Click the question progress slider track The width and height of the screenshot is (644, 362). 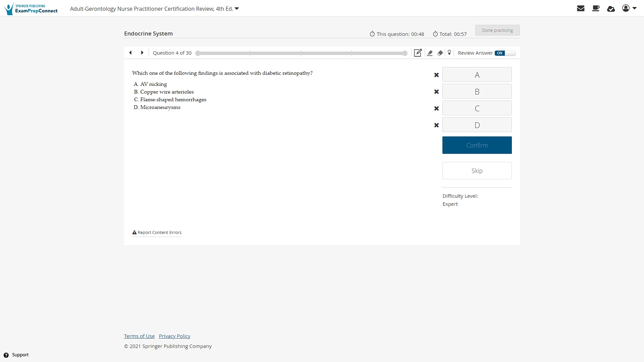pyautogui.click(x=301, y=53)
